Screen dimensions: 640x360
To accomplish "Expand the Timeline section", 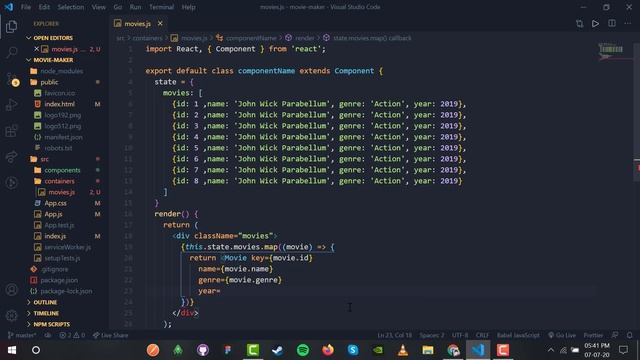I will (x=46, y=313).
